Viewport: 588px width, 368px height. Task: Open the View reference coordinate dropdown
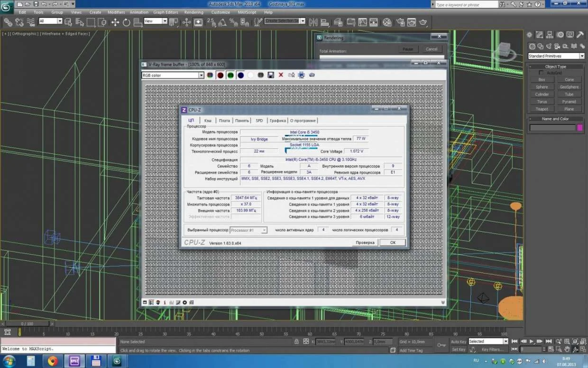[x=165, y=21]
